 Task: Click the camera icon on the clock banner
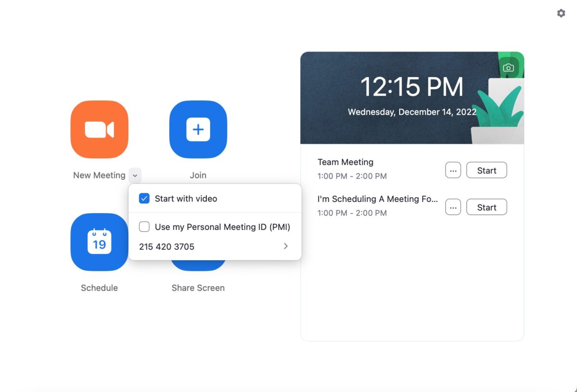[x=508, y=68]
